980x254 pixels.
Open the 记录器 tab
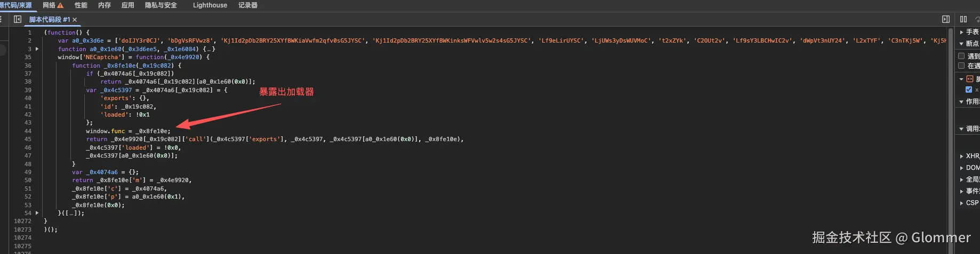click(x=247, y=5)
